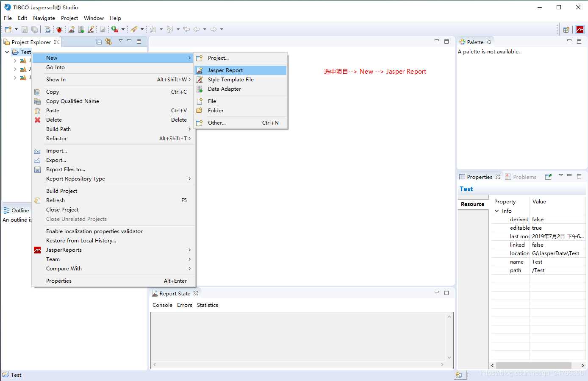
Task: Close the Project Explorer tab
Action: (56, 42)
